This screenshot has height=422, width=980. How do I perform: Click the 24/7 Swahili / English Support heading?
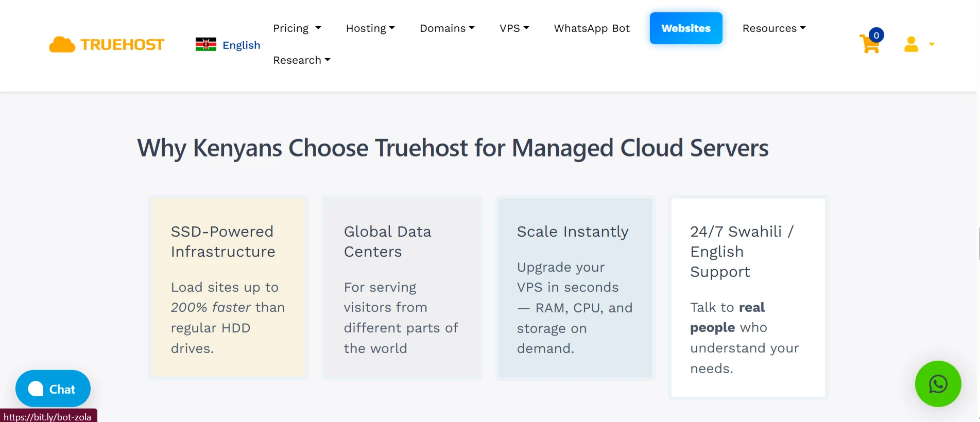point(742,252)
